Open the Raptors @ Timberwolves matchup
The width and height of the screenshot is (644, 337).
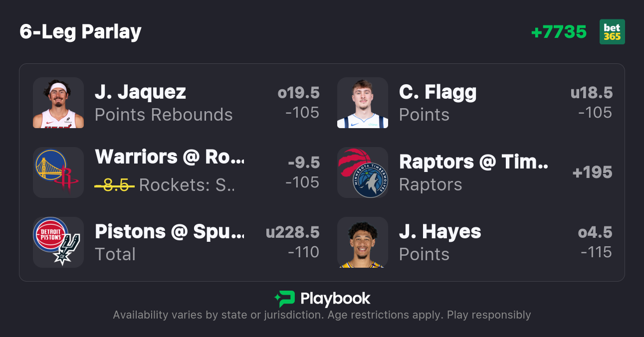(473, 162)
